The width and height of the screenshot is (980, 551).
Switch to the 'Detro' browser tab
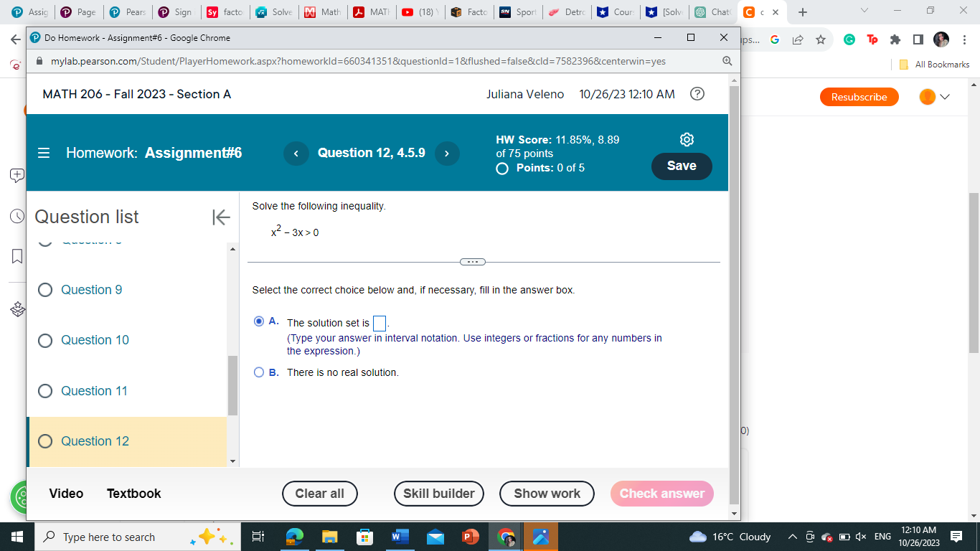[565, 12]
